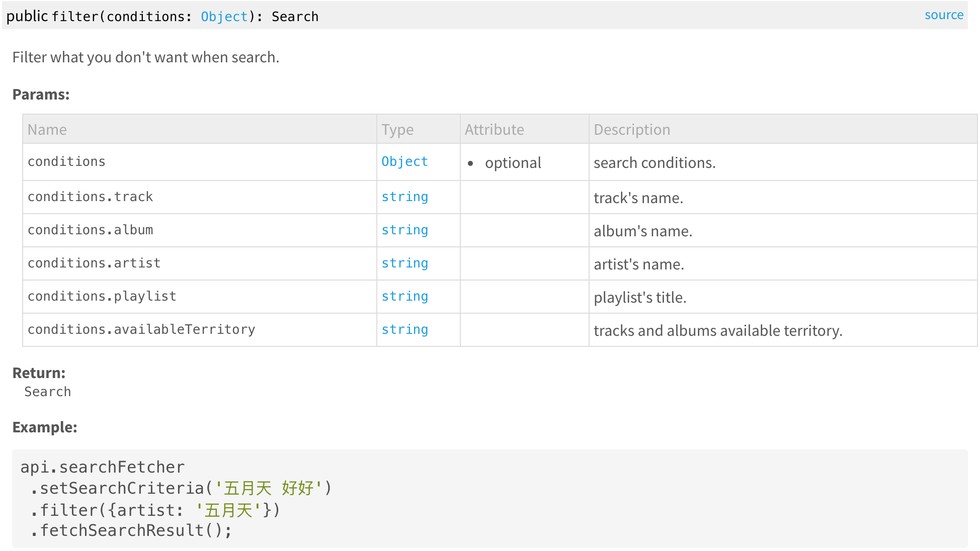
Task: Click the fetchSearchResult line in example
Action: (x=131, y=530)
